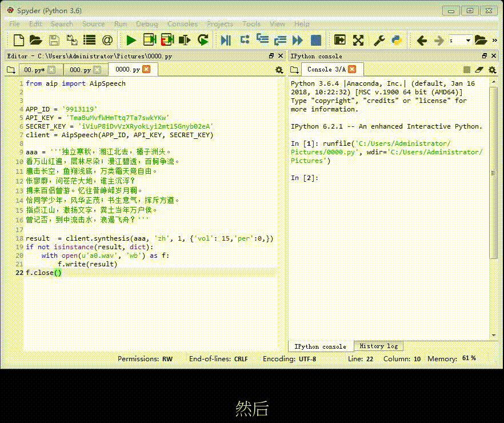This screenshot has width=504, height=423.
Task: Start debugging the file
Action: pyautogui.click(x=226, y=40)
